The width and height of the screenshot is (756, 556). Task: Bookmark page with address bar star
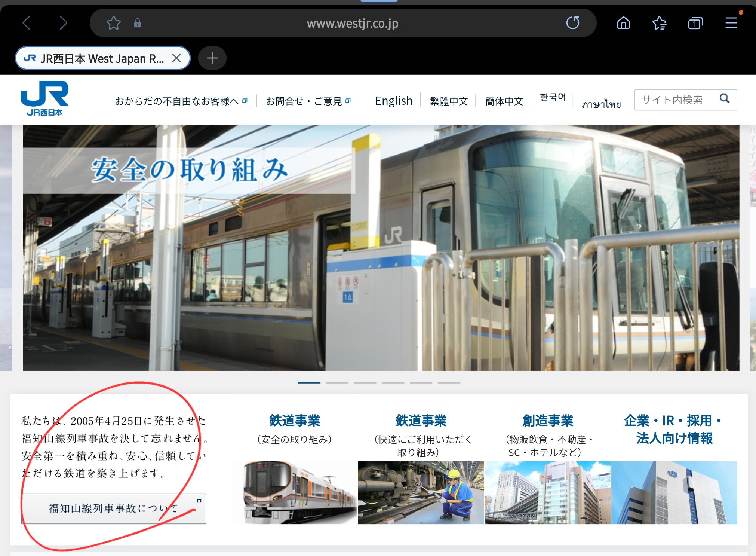113,23
